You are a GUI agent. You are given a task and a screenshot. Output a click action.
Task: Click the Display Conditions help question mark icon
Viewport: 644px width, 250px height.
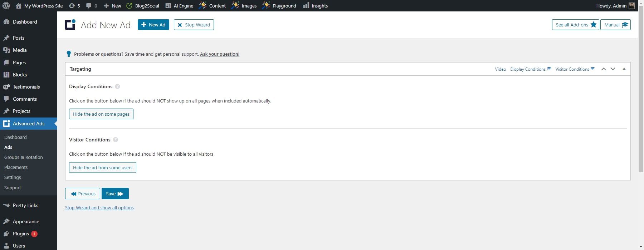pyautogui.click(x=117, y=86)
